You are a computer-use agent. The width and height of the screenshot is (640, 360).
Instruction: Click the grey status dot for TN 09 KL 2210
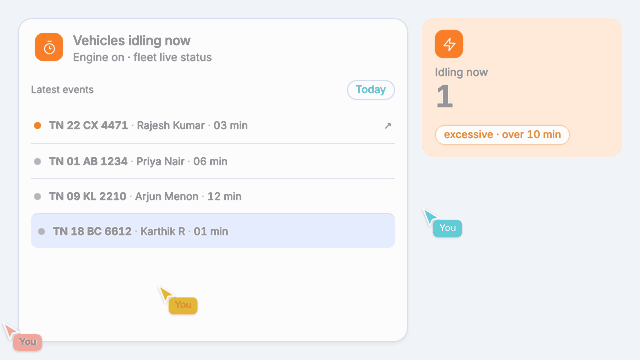coord(37,196)
